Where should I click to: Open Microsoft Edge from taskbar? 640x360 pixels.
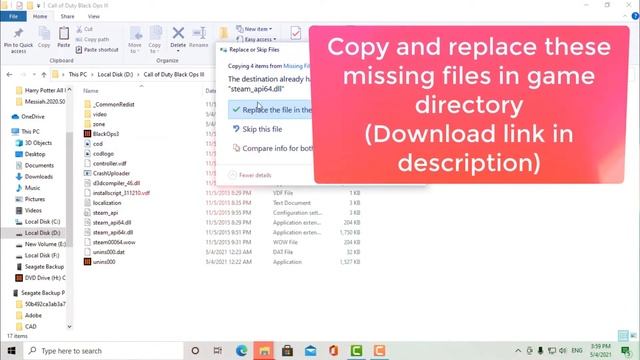tap(241, 351)
